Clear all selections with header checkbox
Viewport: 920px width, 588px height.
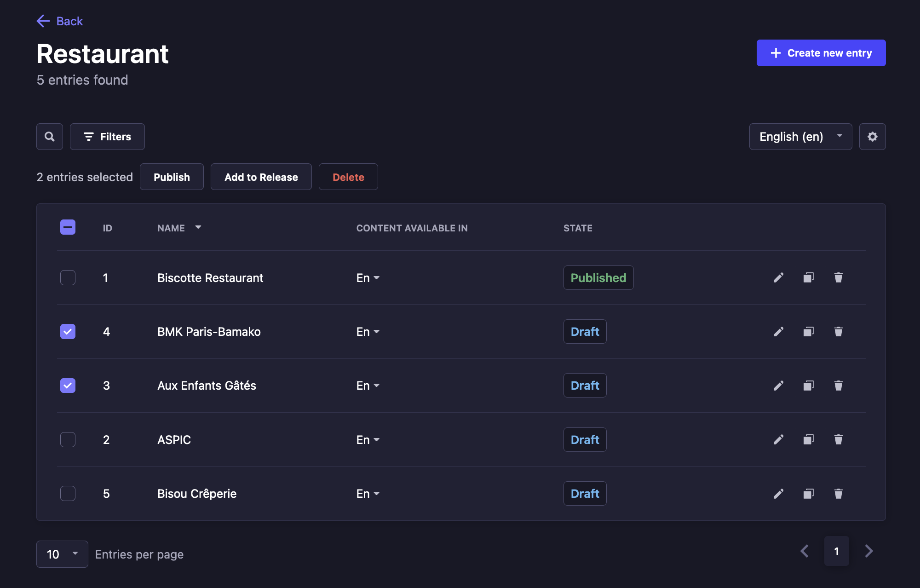pos(68,227)
